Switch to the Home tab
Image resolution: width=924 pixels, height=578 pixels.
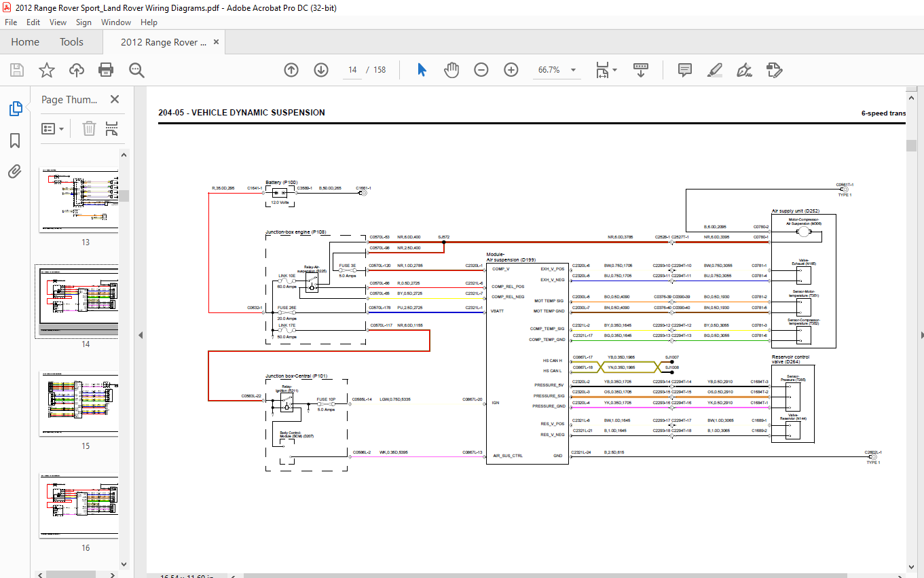point(25,42)
